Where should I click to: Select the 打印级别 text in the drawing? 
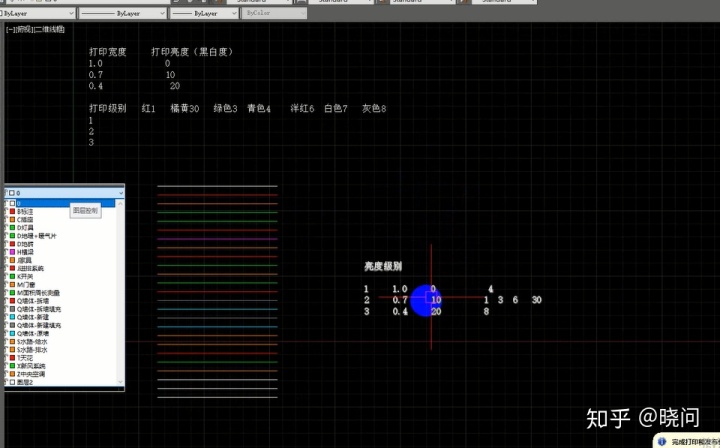tap(107, 108)
